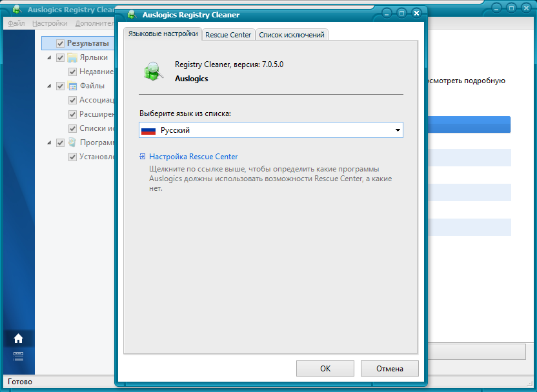Click the Ярлыки folder icon
This screenshot has width=537, height=392.
(x=72, y=57)
